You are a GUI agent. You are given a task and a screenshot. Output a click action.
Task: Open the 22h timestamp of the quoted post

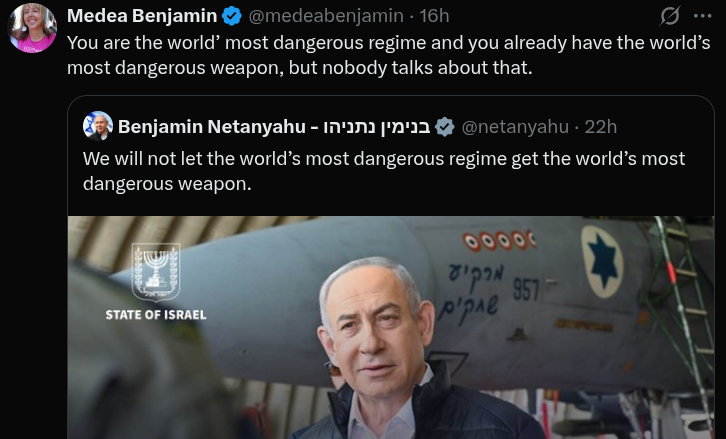point(601,127)
